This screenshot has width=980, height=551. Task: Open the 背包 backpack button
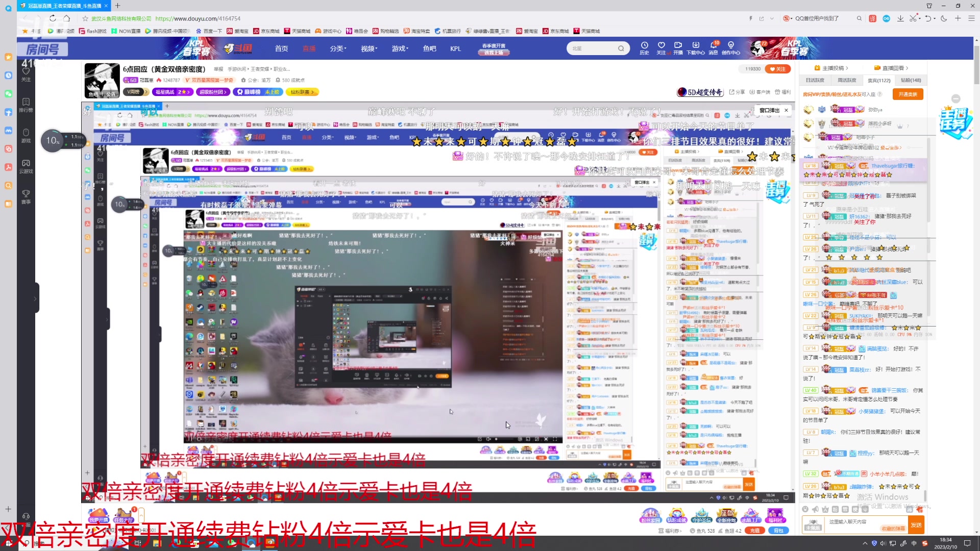tap(778, 531)
